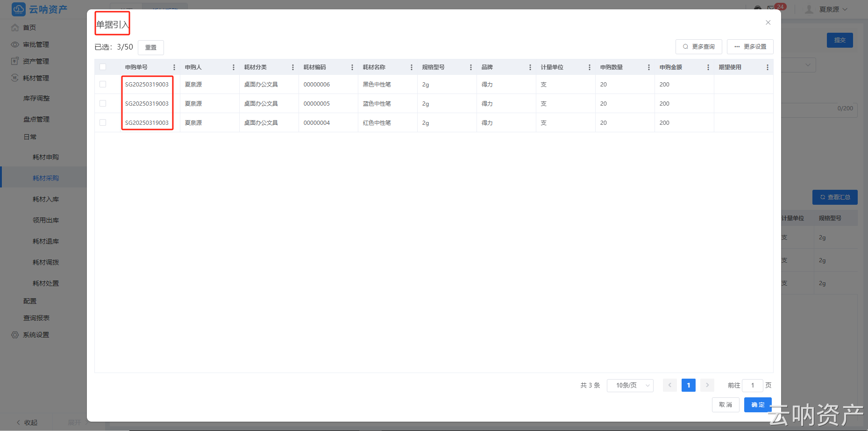Click 取消 to cancel the dialog
Screen dimensions: 868x431
726,405
